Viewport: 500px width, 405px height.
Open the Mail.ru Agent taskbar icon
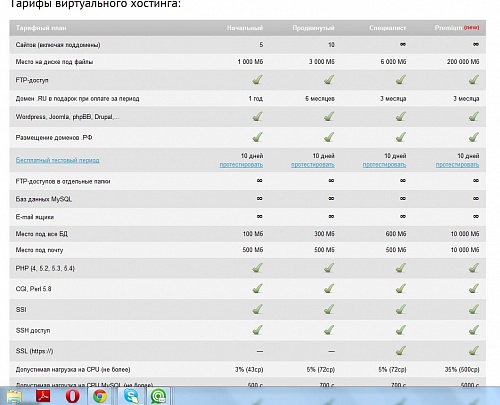(158, 396)
